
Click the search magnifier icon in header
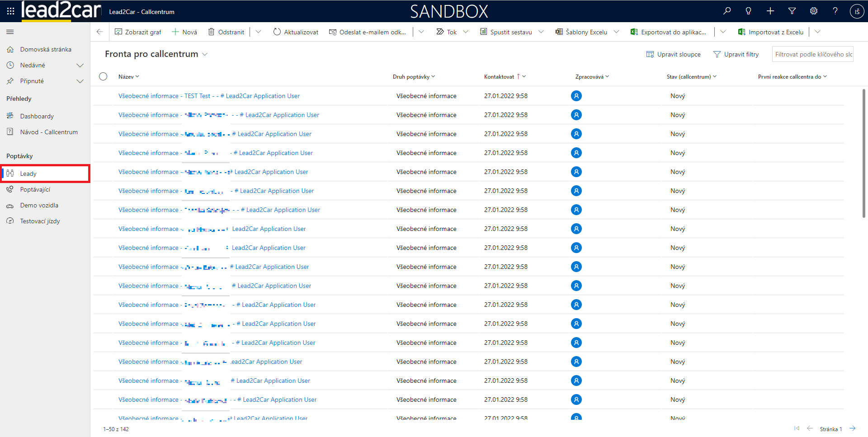coord(727,11)
